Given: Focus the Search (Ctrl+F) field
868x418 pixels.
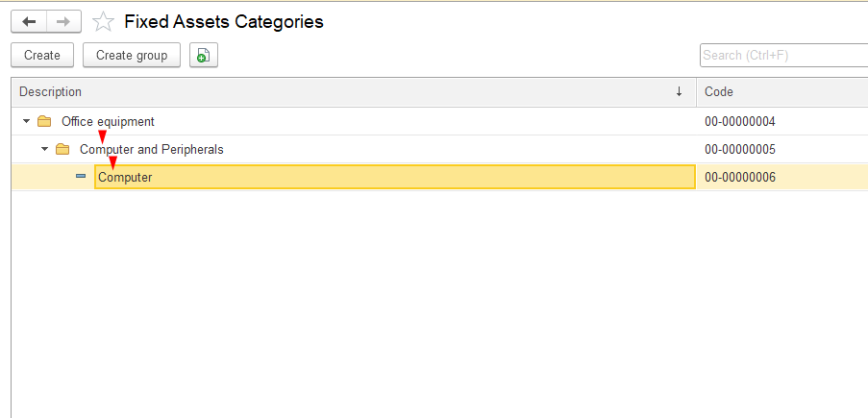Looking at the screenshot, I should click(782, 56).
